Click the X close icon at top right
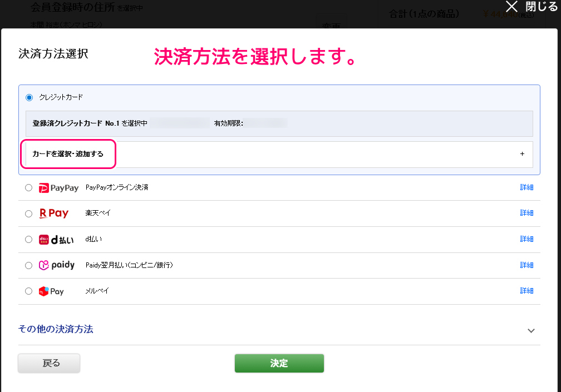561x392 pixels. pyautogui.click(x=511, y=7)
